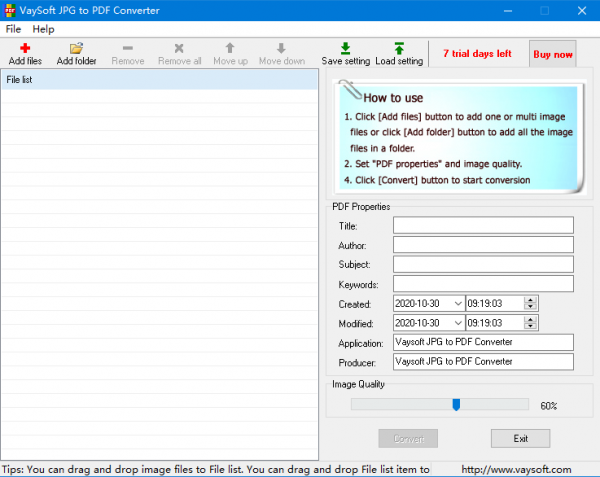Click the Save setting green icon
Image resolution: width=600 pixels, height=477 pixels.
click(x=346, y=48)
